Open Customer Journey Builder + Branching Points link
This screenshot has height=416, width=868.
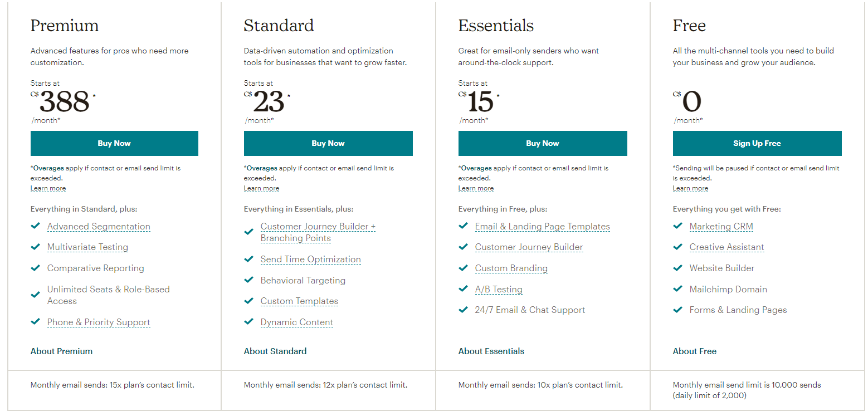(318, 232)
